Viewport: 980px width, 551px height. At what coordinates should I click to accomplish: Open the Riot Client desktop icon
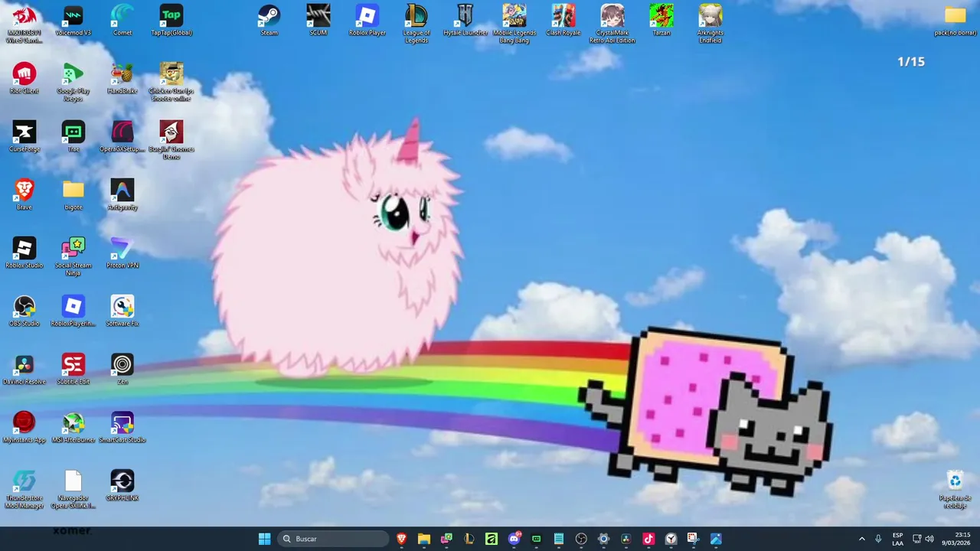[x=24, y=79]
